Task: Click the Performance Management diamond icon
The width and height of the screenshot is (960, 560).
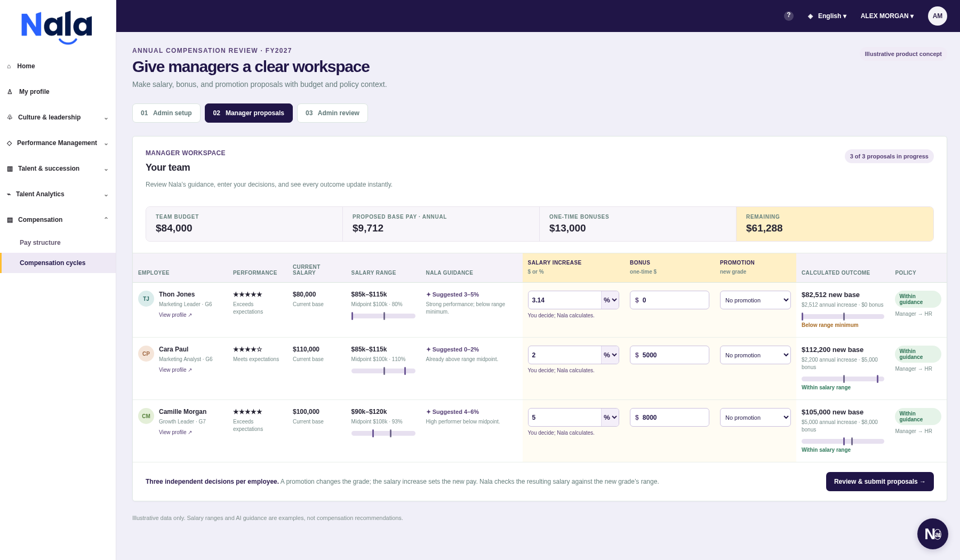Action: click(9, 143)
